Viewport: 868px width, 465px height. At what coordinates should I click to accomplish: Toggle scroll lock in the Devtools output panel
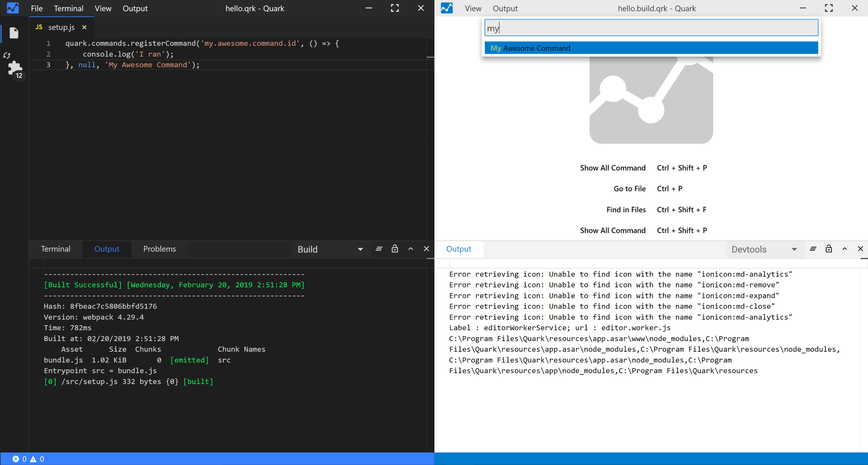[x=829, y=249]
